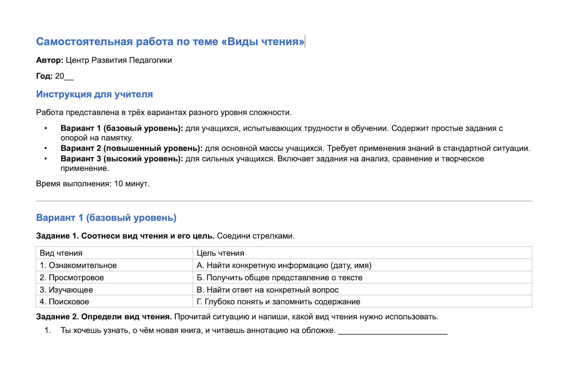568x392 pixels.
Task: Click the Автор line text
Action: 104,60
